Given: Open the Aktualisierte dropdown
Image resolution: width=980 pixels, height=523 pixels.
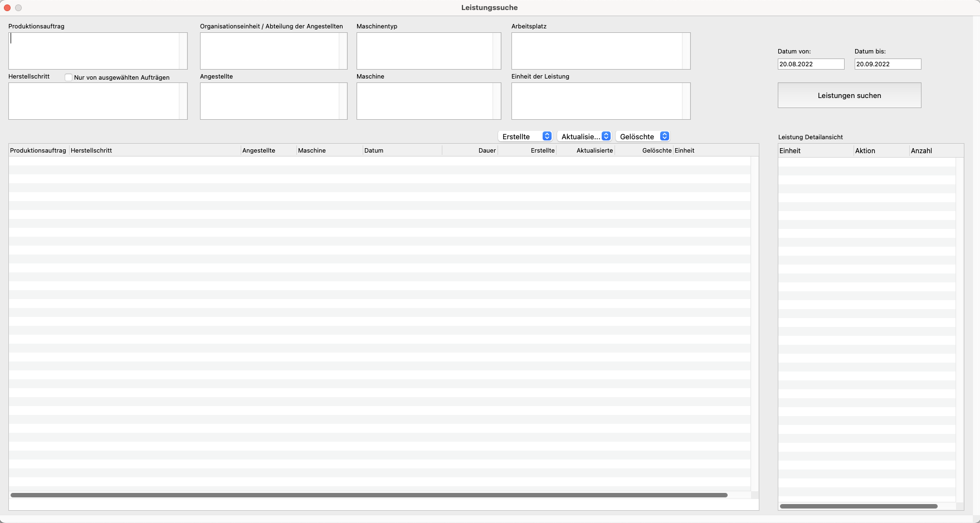Looking at the screenshot, I should click(585, 136).
